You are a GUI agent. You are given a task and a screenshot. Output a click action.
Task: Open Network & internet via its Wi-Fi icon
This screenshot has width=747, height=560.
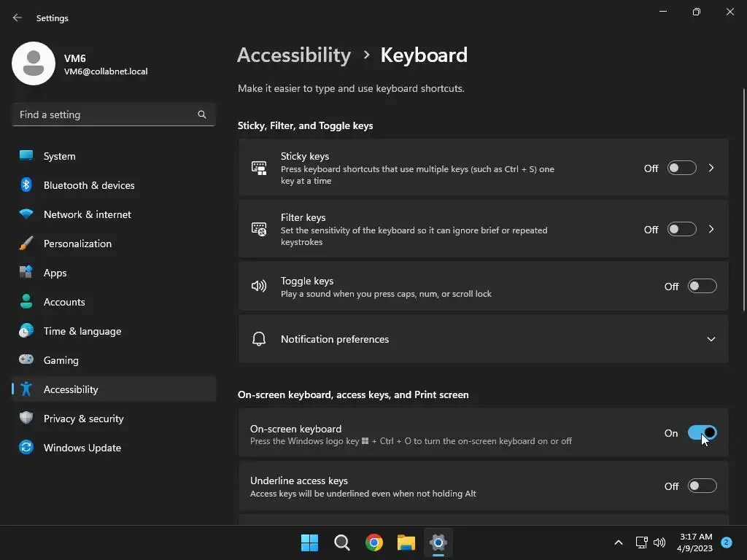[26, 214]
